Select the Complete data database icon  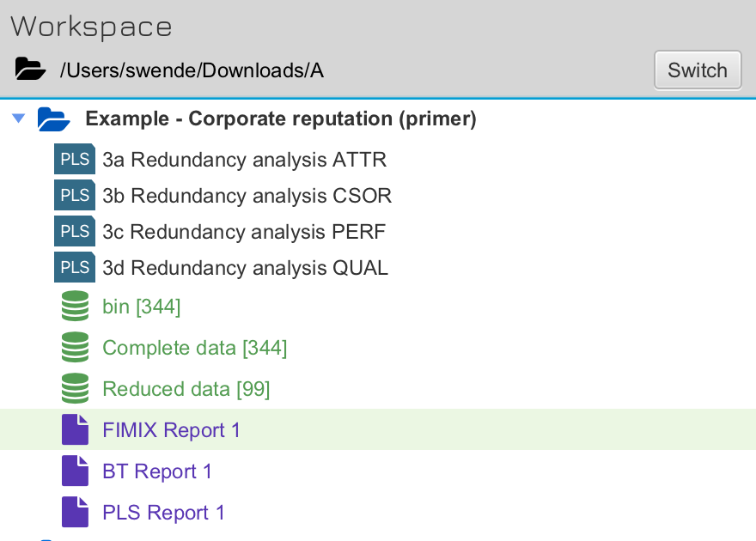click(76, 348)
